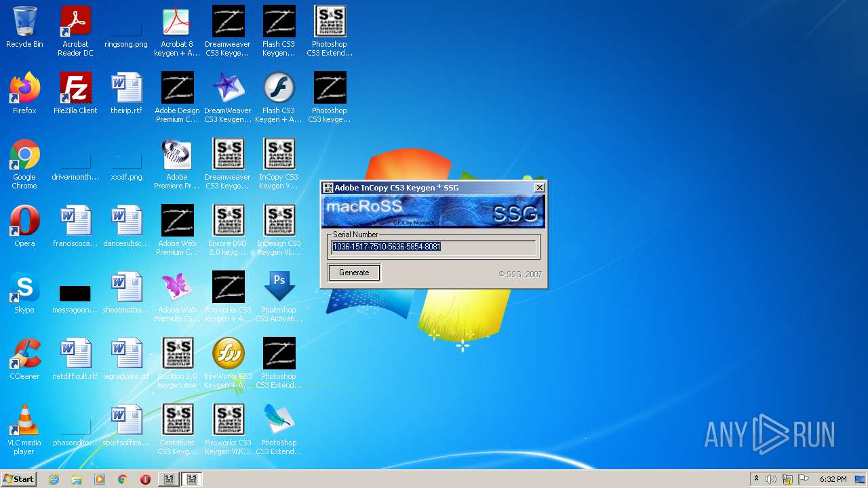Open the FileZilla Client shortcut

(75, 94)
